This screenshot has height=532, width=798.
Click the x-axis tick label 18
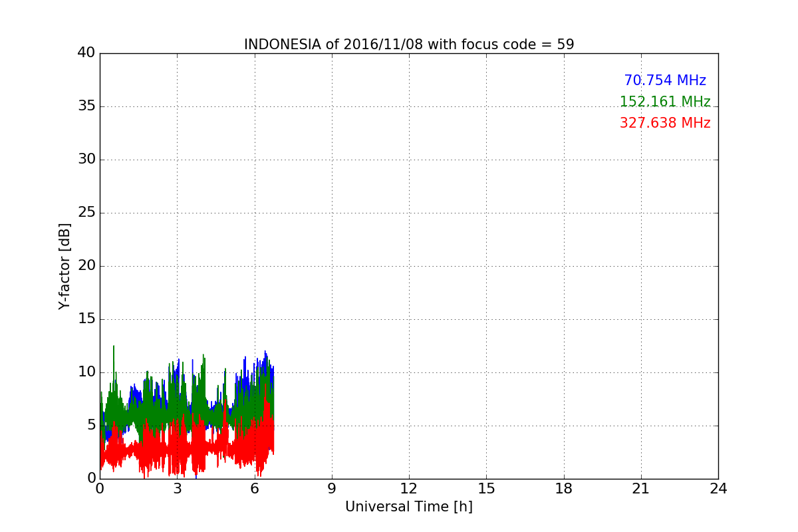pyautogui.click(x=564, y=489)
